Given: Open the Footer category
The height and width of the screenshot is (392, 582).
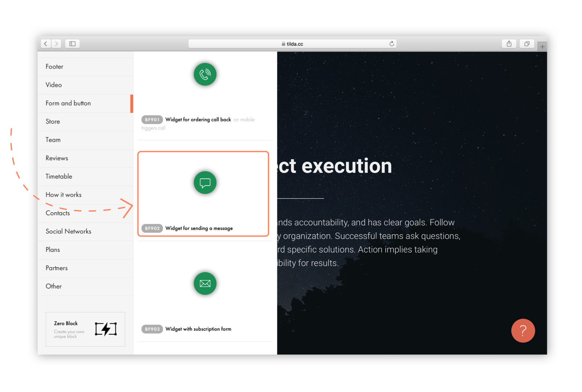Looking at the screenshot, I should coord(85,67).
